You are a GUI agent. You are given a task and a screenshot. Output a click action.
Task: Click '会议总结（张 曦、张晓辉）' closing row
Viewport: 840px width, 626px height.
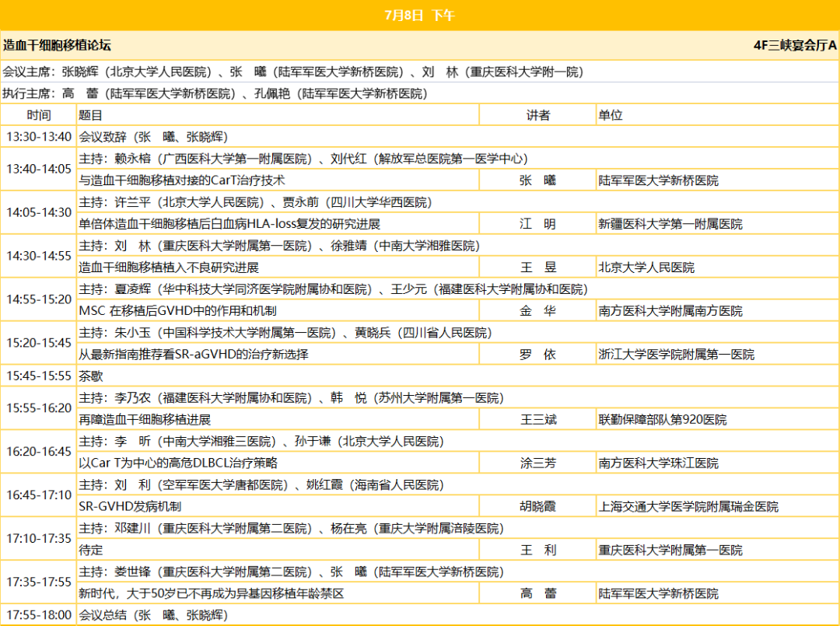pyautogui.click(x=458, y=615)
